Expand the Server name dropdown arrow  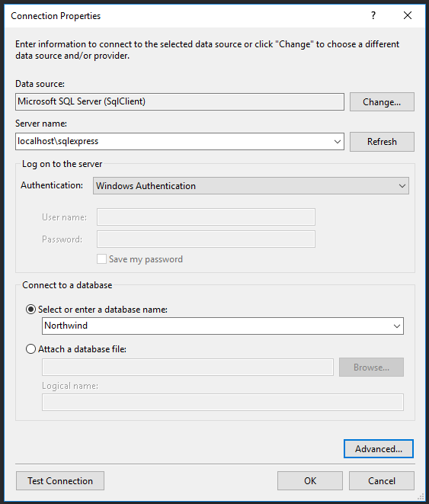[x=337, y=142]
